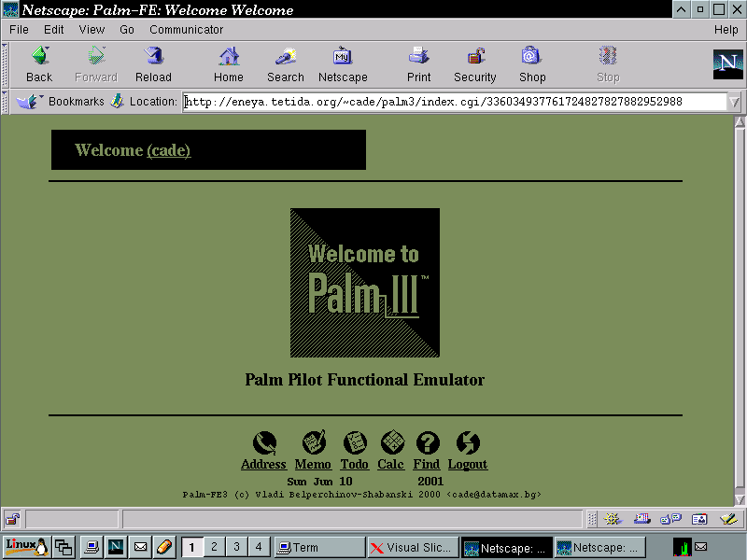Image resolution: width=747 pixels, height=560 pixels.
Task: Open the Find text link
Action: [427, 464]
